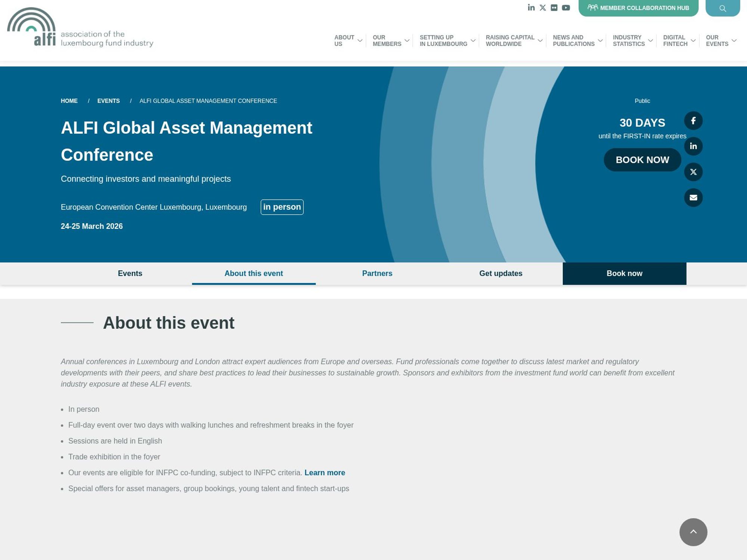Open ALFI's Flickr page from header icon
Screen dimensions: 747x560
554,7
